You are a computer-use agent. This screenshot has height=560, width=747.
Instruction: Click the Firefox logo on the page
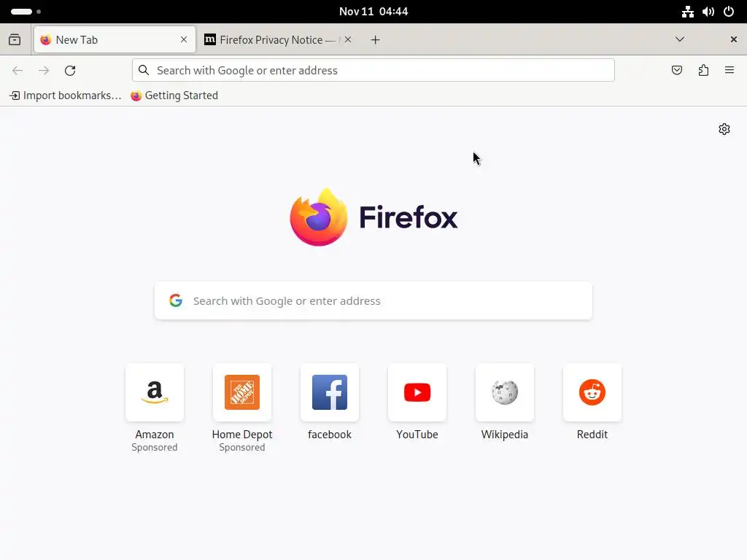pyautogui.click(x=373, y=217)
